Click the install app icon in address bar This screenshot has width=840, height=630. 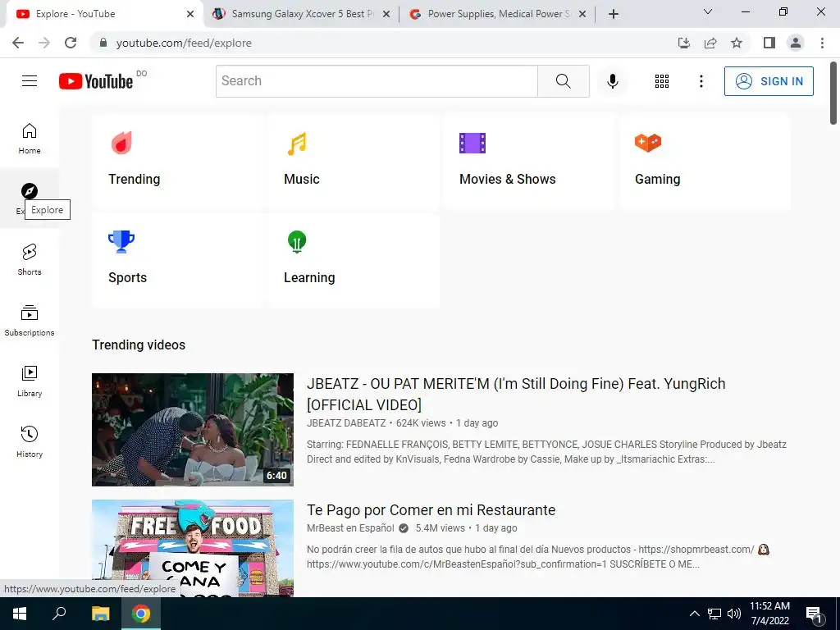pos(684,43)
